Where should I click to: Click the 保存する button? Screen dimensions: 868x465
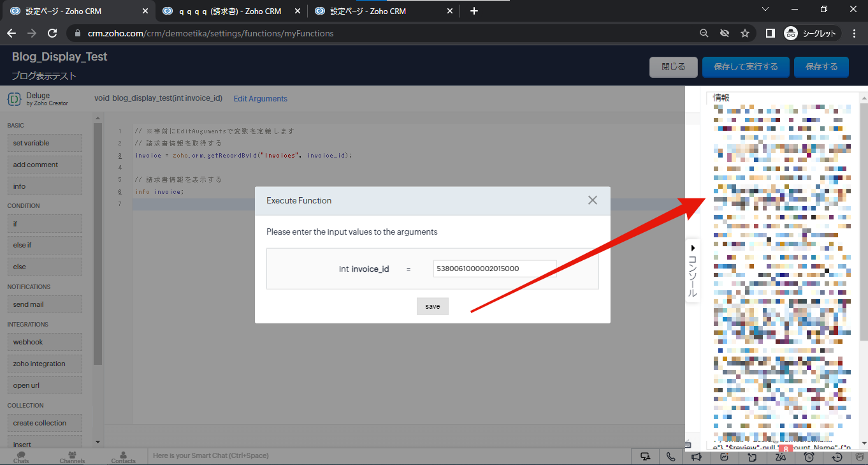pyautogui.click(x=821, y=67)
